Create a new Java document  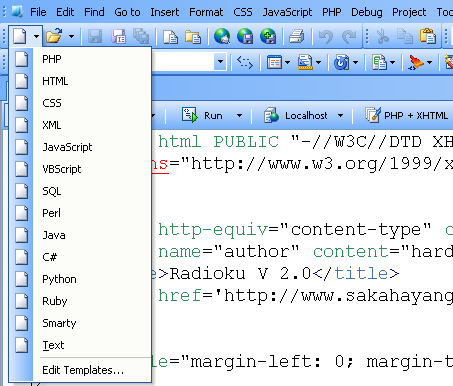80,235
